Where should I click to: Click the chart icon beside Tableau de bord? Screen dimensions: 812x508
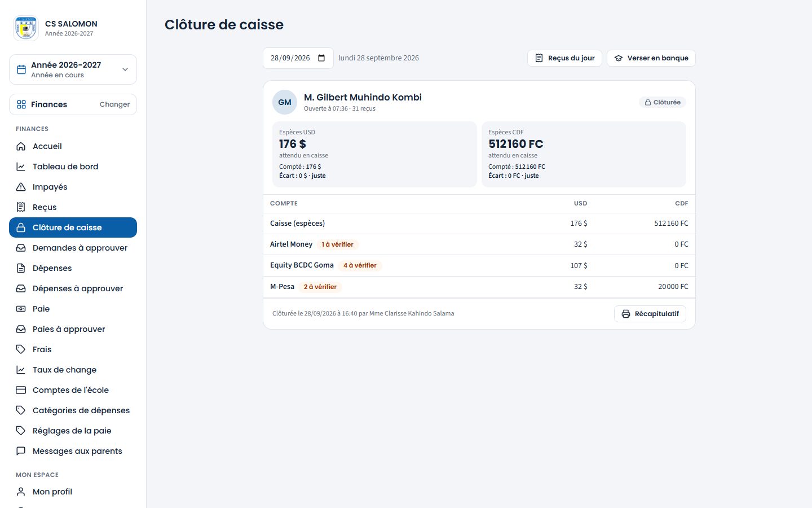21,167
